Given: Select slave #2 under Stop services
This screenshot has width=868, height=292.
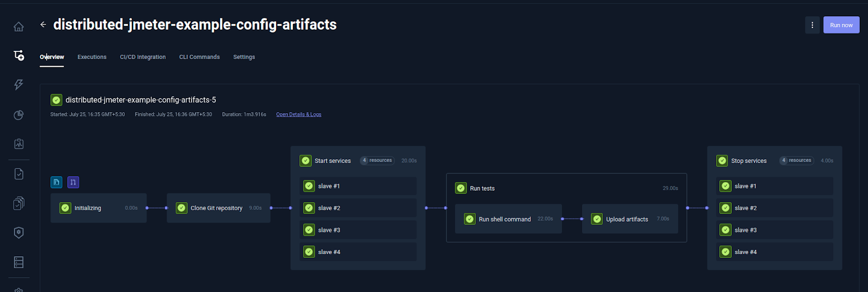Looking at the screenshot, I should (775, 208).
